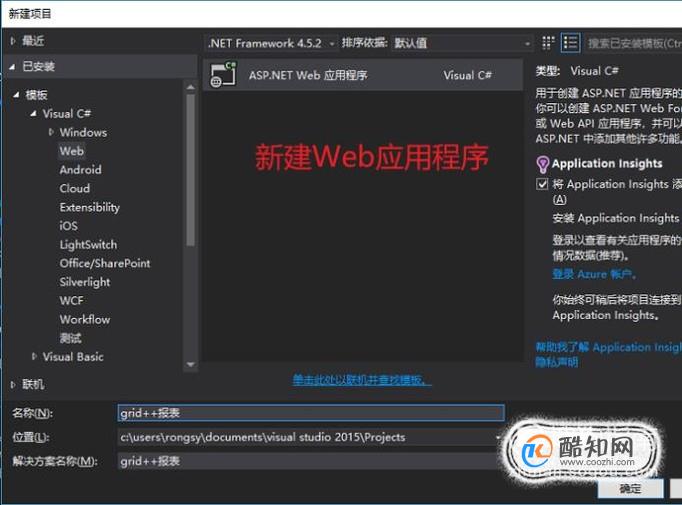Click the ASP.NET Web application template icon
The height and width of the screenshot is (505, 682).
pyautogui.click(x=223, y=75)
